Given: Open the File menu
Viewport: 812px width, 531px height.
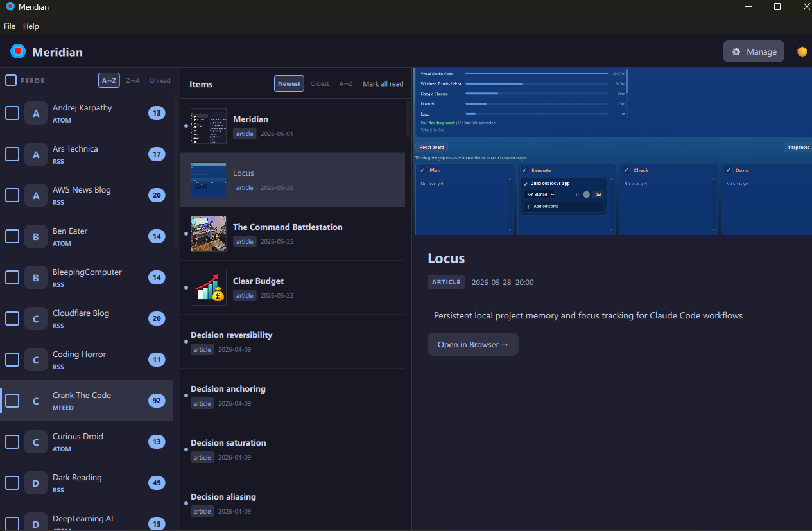Looking at the screenshot, I should tap(10, 26).
